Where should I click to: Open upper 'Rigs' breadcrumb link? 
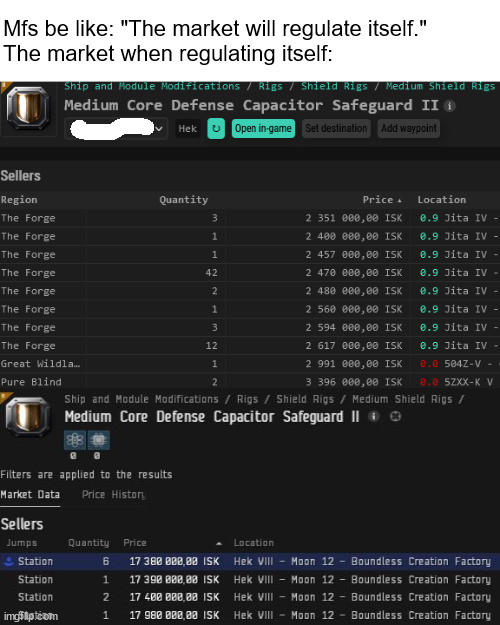[x=270, y=86]
